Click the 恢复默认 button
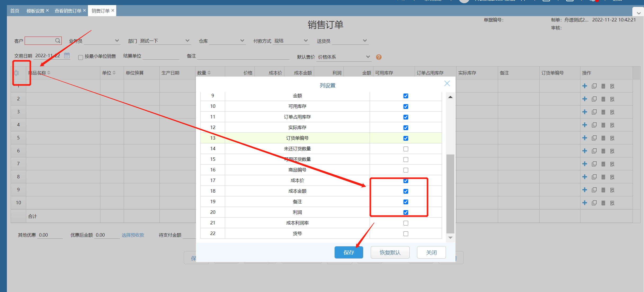This screenshot has width=644, height=292. point(390,253)
